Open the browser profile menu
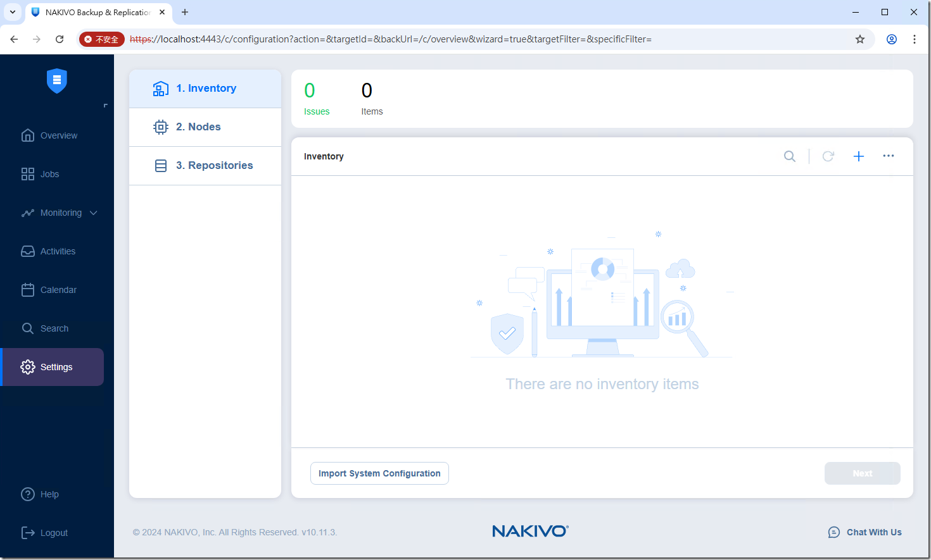Image resolution: width=931 pixels, height=560 pixels. 892,39
